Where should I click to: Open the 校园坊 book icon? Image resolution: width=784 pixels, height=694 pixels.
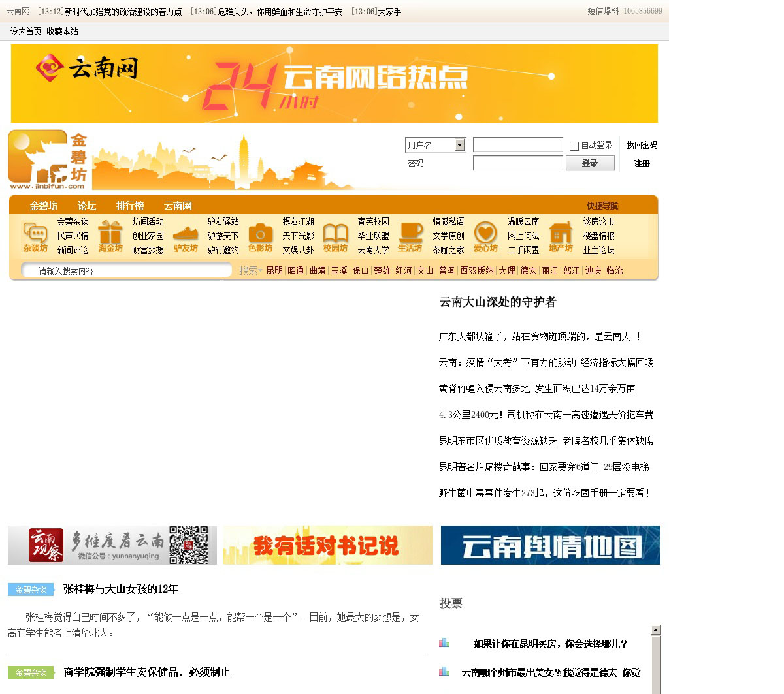(335, 236)
